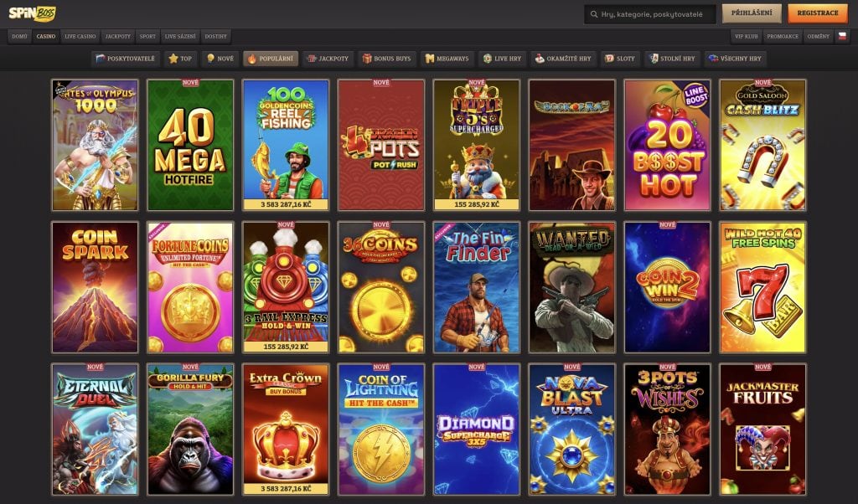The width and height of the screenshot is (858, 504).
Task: Open Gates of Olympus 1000 game
Action: (x=96, y=145)
